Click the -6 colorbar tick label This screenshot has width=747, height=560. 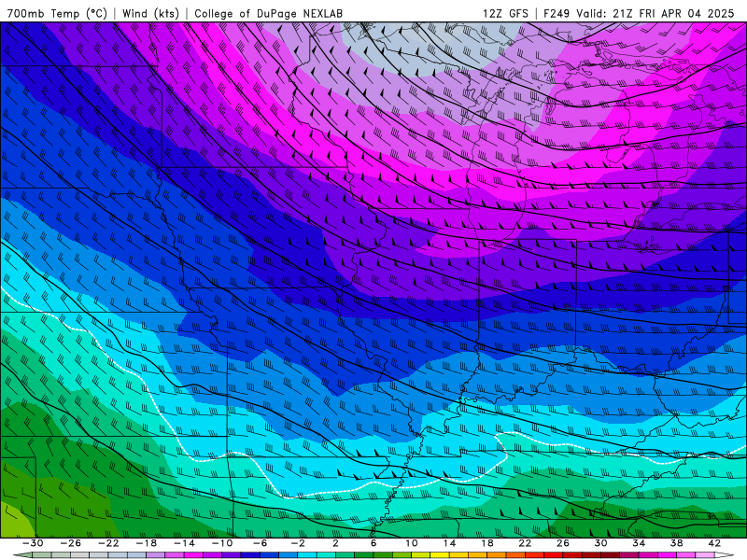click(x=261, y=543)
